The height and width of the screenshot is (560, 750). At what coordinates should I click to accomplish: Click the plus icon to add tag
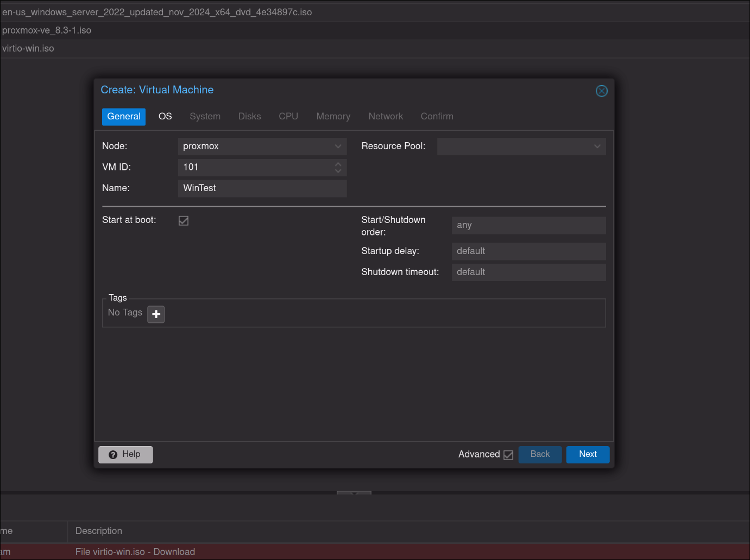pos(156,314)
